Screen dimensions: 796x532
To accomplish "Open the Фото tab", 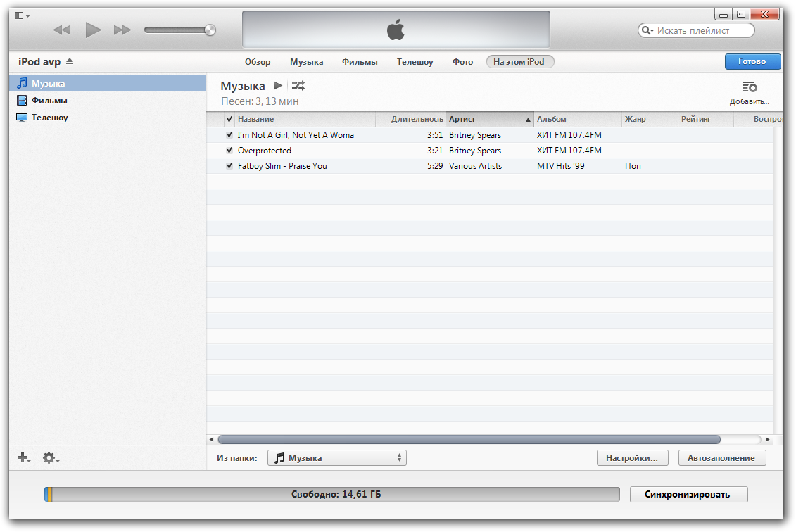I will 462,62.
